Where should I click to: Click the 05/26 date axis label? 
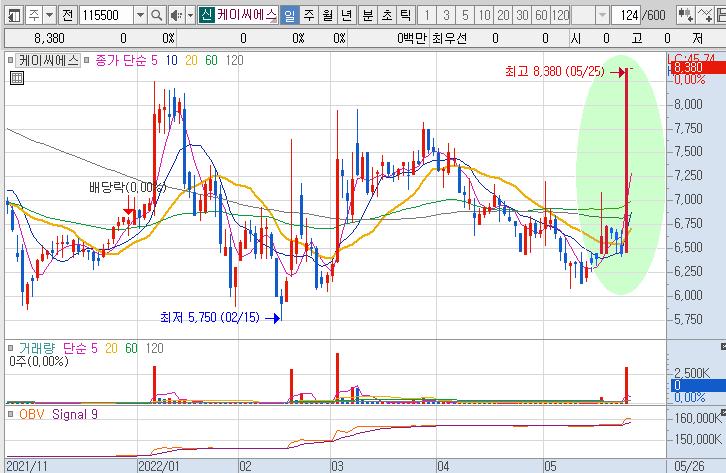tap(689, 466)
